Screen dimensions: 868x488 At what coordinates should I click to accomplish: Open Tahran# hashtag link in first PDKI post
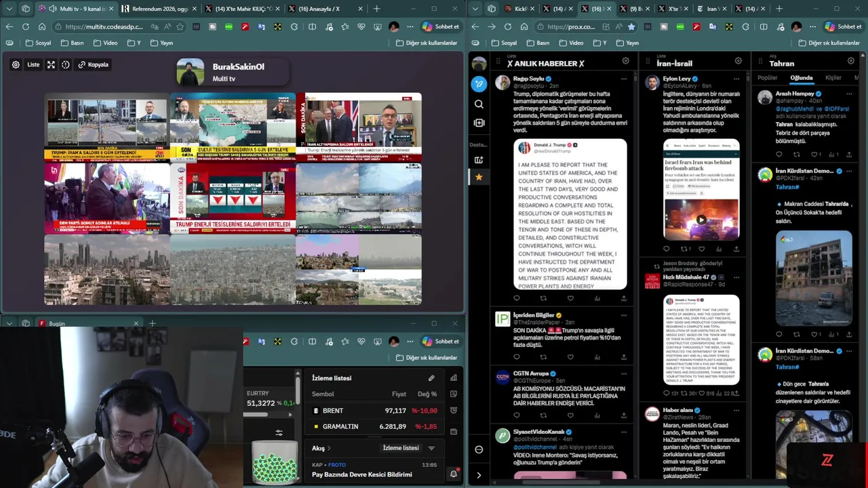click(787, 187)
